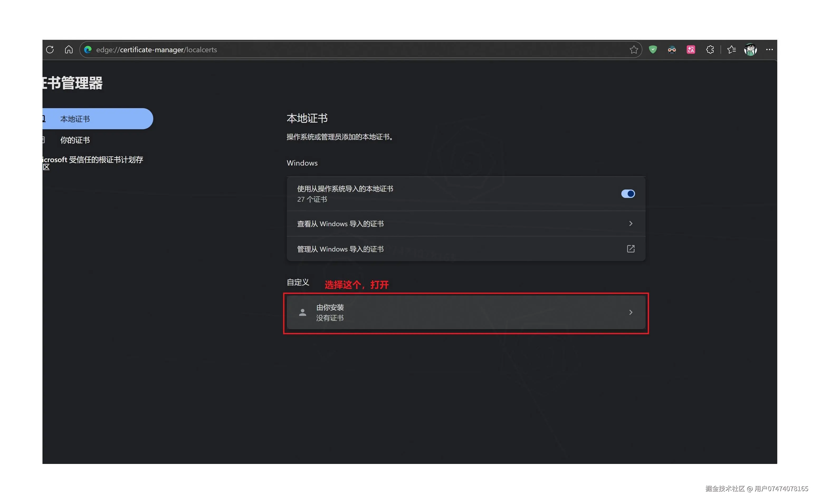Expand 查看从 Windows 导入的证书 chevron

(x=630, y=223)
